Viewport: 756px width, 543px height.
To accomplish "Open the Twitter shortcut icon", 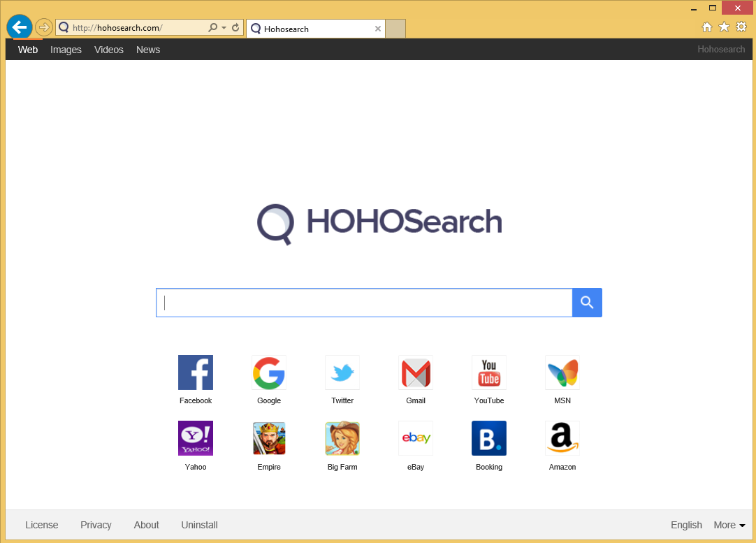I will (342, 372).
